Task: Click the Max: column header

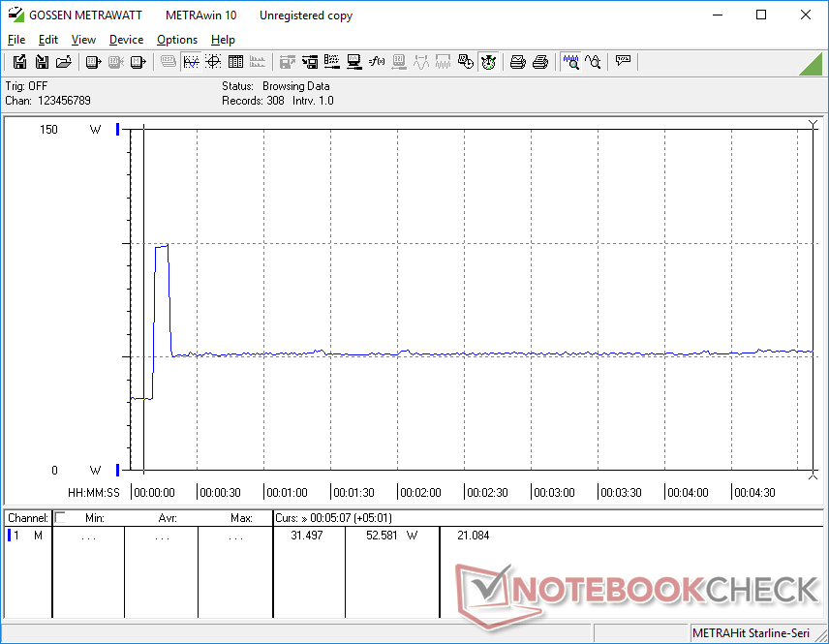Action: coord(241,518)
